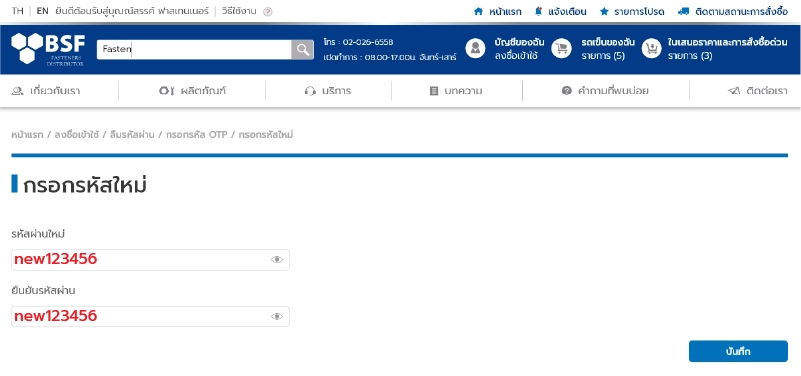This screenshot has height=376, width=801.
Task: Click phone number โทร : 02-026-6558
Action: point(358,42)
